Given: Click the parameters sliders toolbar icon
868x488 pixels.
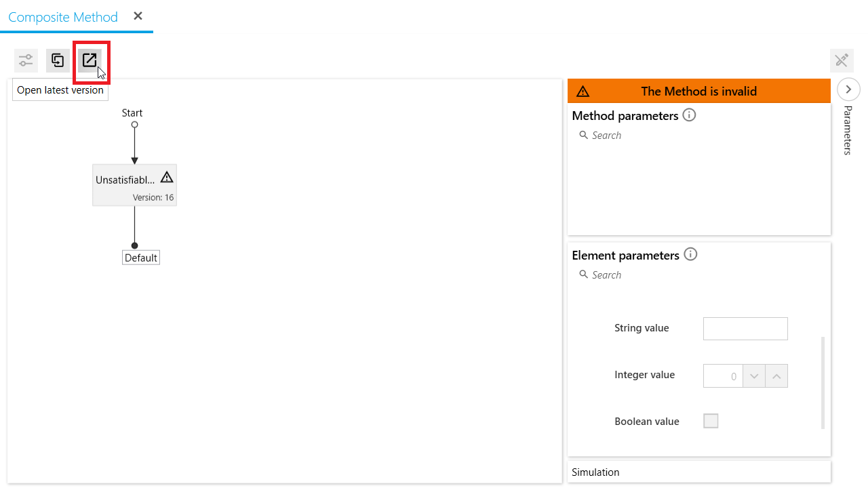Looking at the screenshot, I should (x=26, y=61).
